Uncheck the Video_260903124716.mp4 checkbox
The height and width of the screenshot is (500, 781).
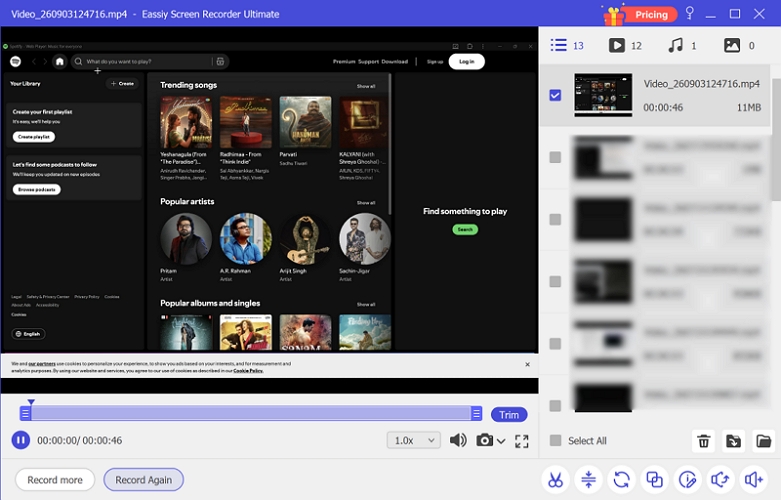click(x=555, y=95)
